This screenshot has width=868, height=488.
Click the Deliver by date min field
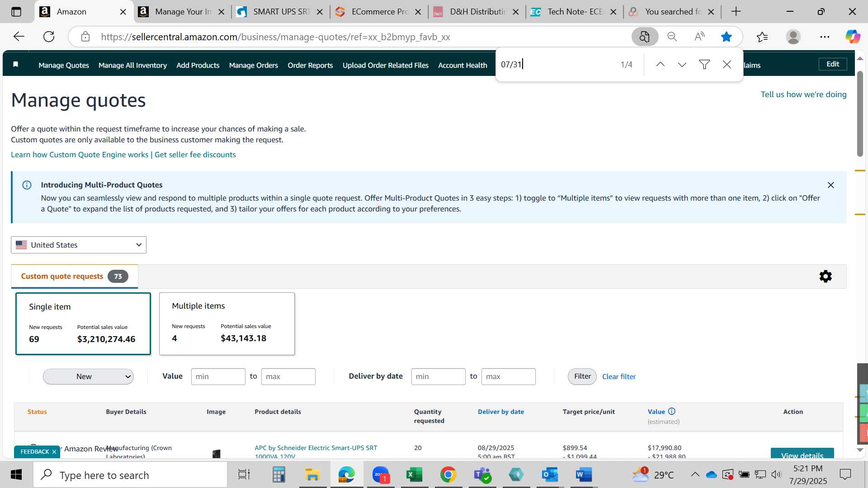coord(438,376)
